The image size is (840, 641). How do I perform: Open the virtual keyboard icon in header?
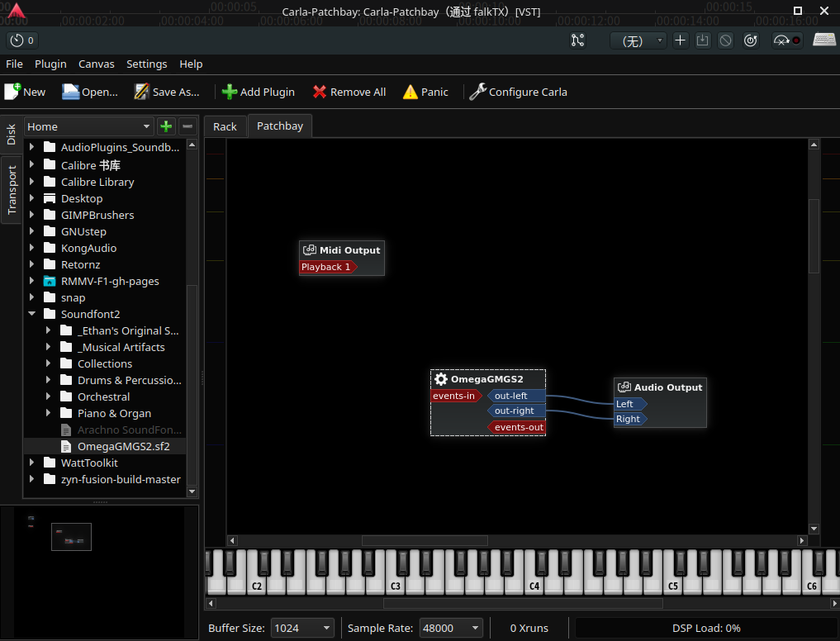tap(824, 40)
